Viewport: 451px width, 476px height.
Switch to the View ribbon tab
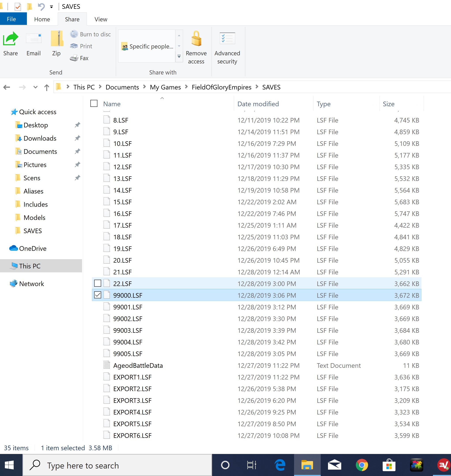click(101, 19)
